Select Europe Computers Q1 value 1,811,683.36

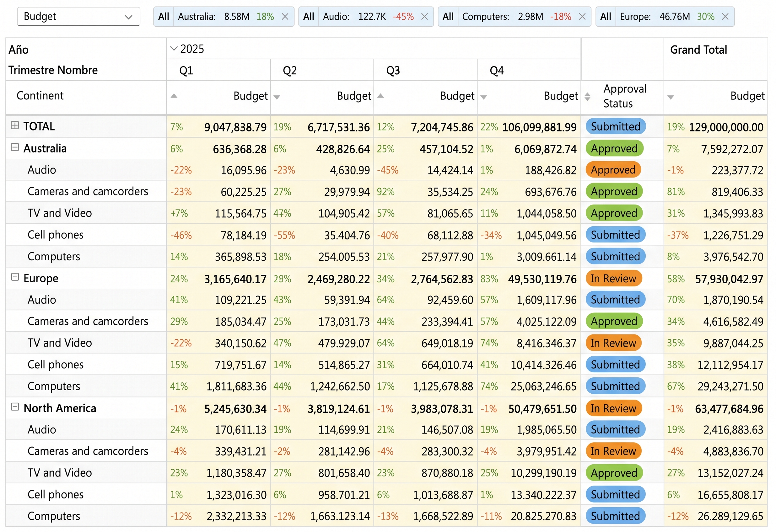[x=236, y=386]
